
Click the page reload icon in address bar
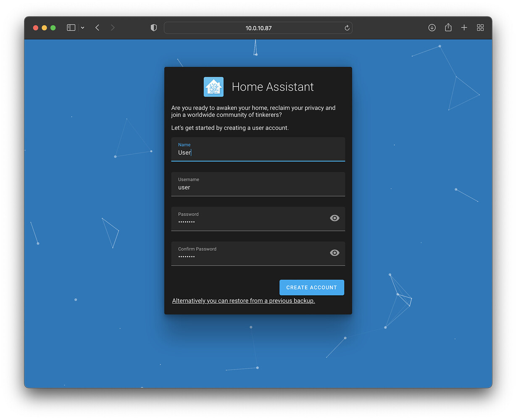tap(347, 28)
